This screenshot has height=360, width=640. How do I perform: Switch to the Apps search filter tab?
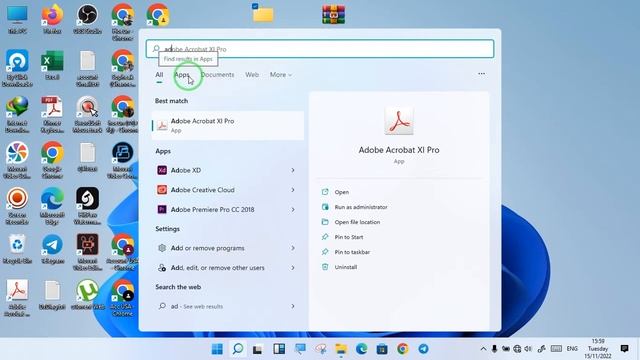182,75
